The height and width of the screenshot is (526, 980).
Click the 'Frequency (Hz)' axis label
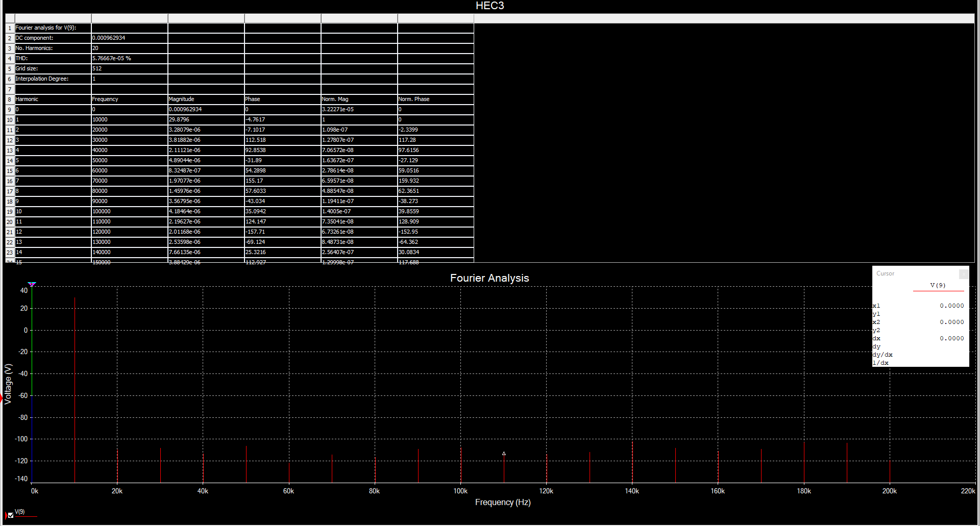[503, 503]
